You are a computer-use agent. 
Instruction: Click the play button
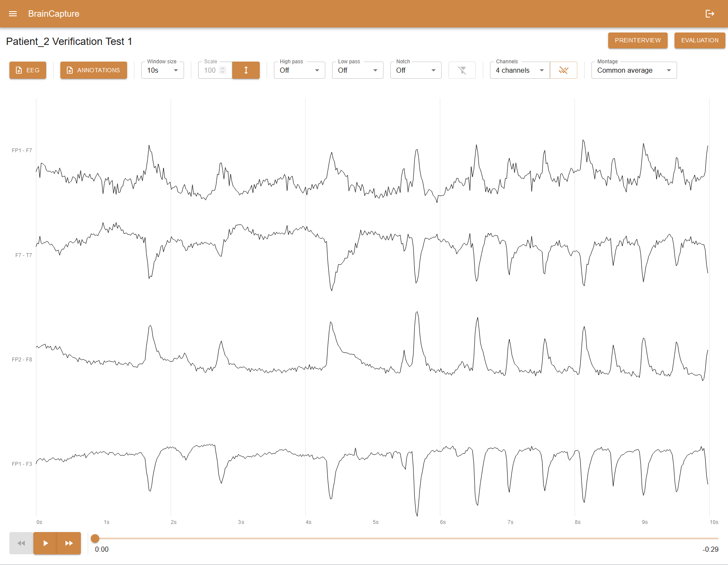(x=45, y=543)
